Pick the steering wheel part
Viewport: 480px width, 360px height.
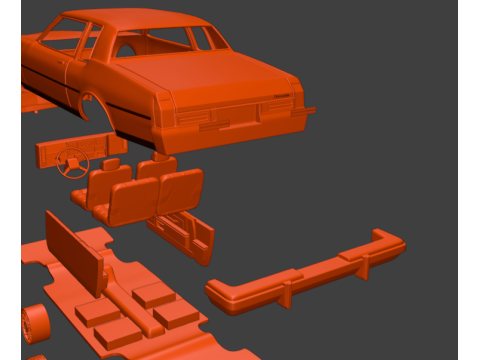(x=73, y=163)
